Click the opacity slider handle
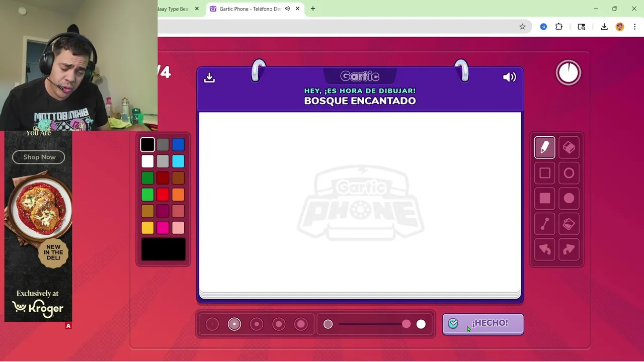This screenshot has width=644, height=362. (406, 324)
